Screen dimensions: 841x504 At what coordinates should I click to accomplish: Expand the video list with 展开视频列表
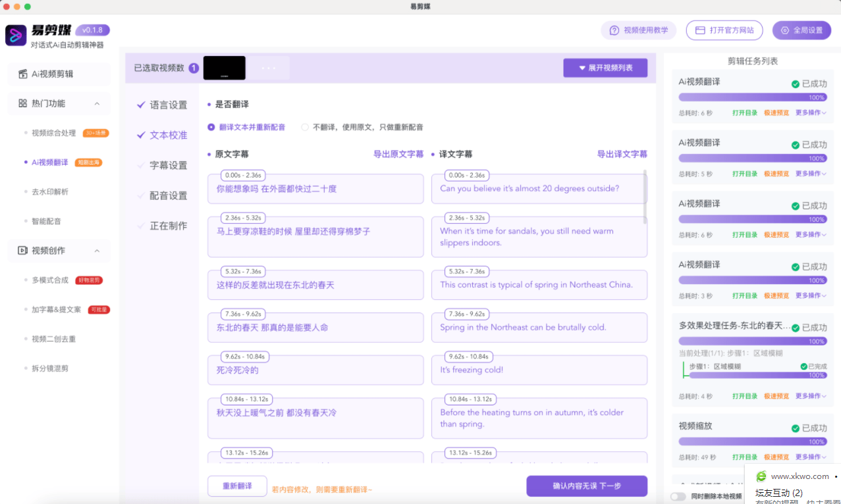[605, 68]
